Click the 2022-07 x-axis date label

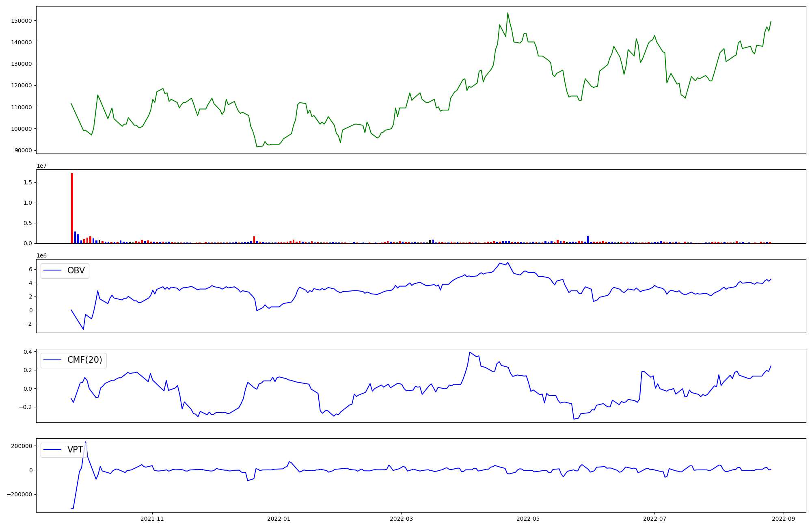click(x=654, y=519)
